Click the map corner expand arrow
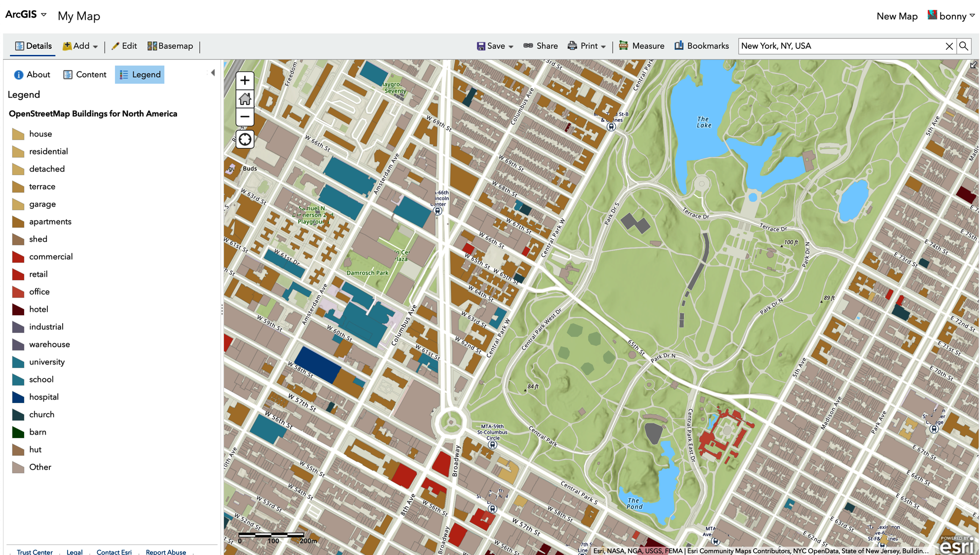980x555 pixels. 973,65
